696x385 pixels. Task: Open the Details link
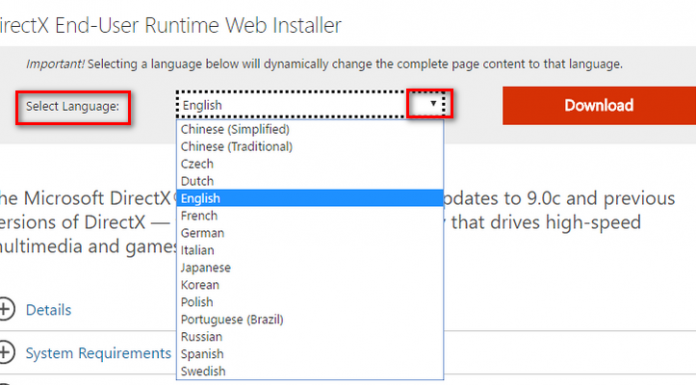coord(48,310)
